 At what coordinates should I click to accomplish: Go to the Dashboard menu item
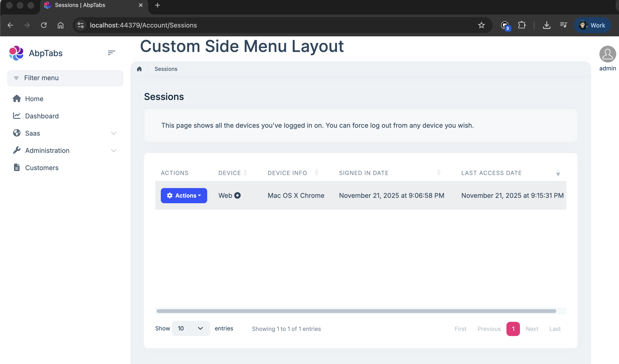pos(42,116)
